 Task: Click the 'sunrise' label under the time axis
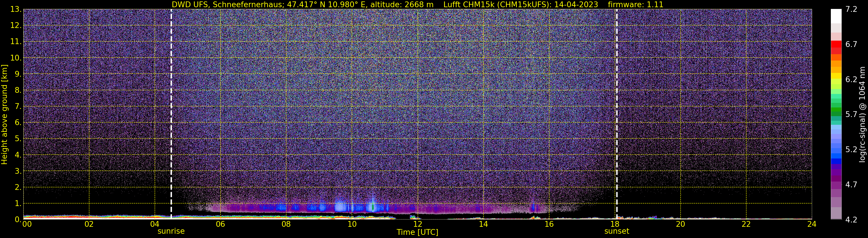(x=171, y=231)
